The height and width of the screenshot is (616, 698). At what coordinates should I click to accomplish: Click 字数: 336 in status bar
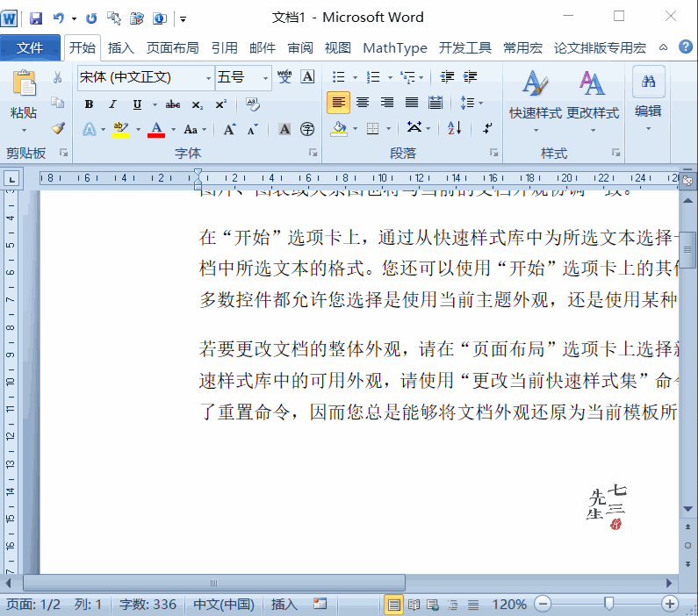[148, 604]
